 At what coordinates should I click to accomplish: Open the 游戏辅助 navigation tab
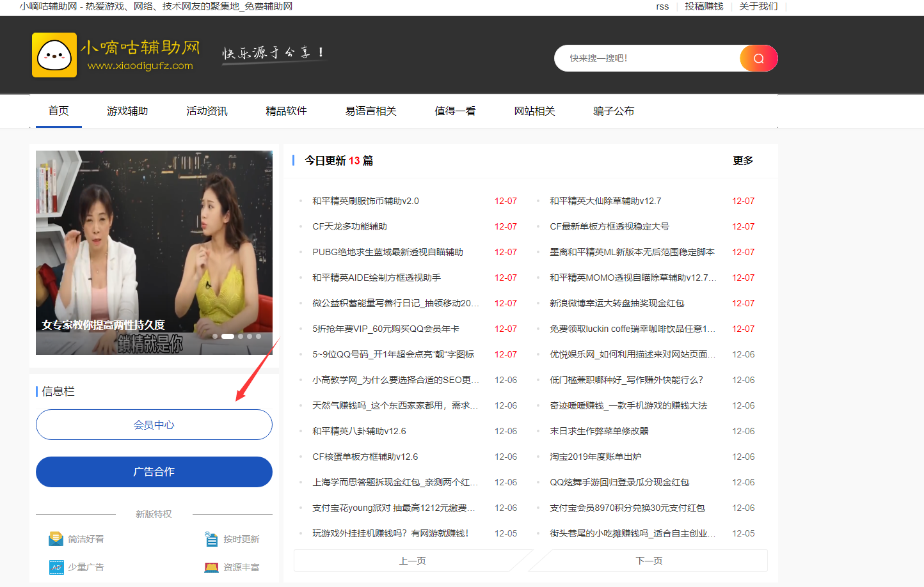[127, 111]
